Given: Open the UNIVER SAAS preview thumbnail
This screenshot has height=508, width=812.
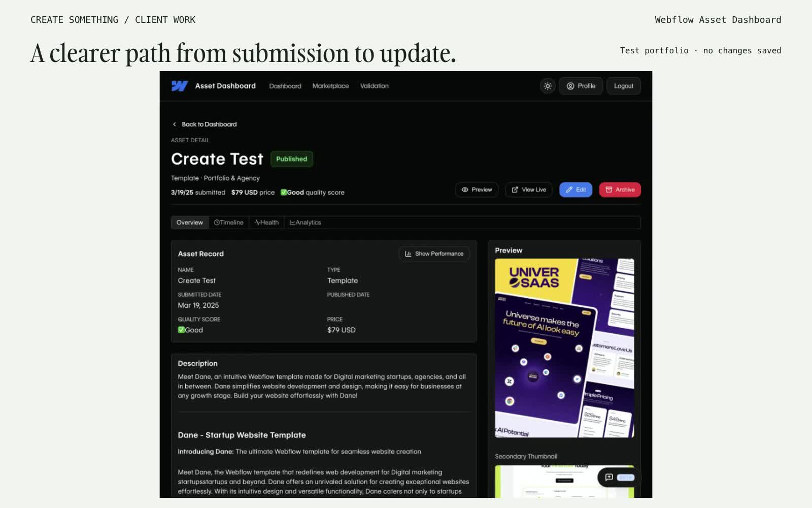Looking at the screenshot, I should point(564,348).
